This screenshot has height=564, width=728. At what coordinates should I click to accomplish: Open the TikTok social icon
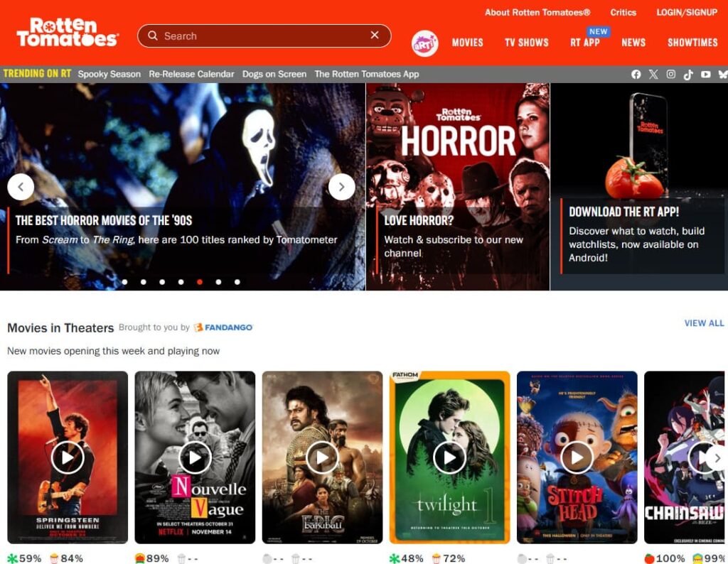[688, 75]
